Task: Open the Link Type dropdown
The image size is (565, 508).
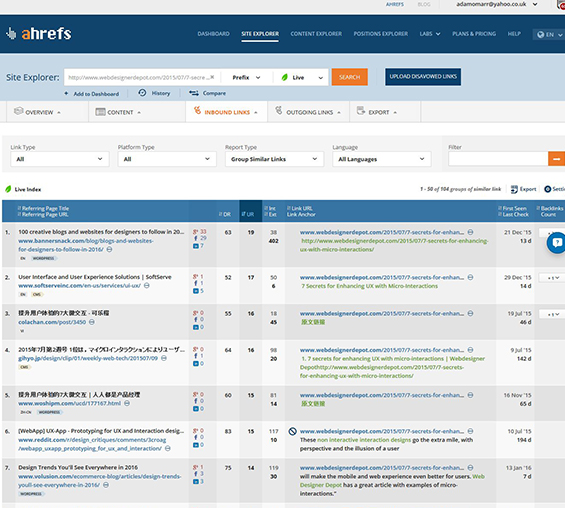Action: click(x=59, y=159)
